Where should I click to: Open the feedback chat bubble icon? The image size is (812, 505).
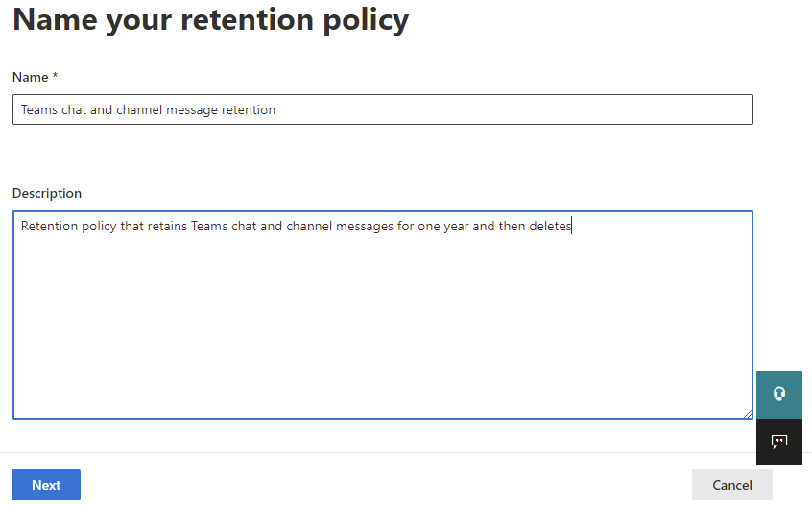pyautogui.click(x=778, y=442)
